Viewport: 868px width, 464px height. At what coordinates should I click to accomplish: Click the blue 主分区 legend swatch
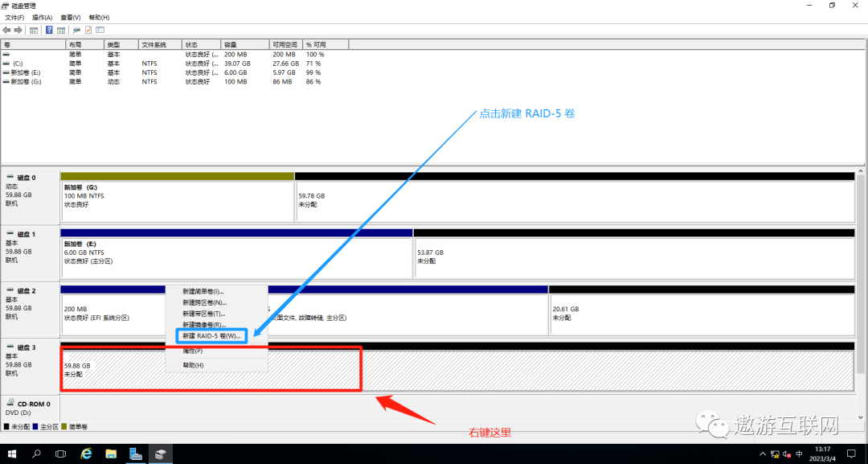point(35,427)
